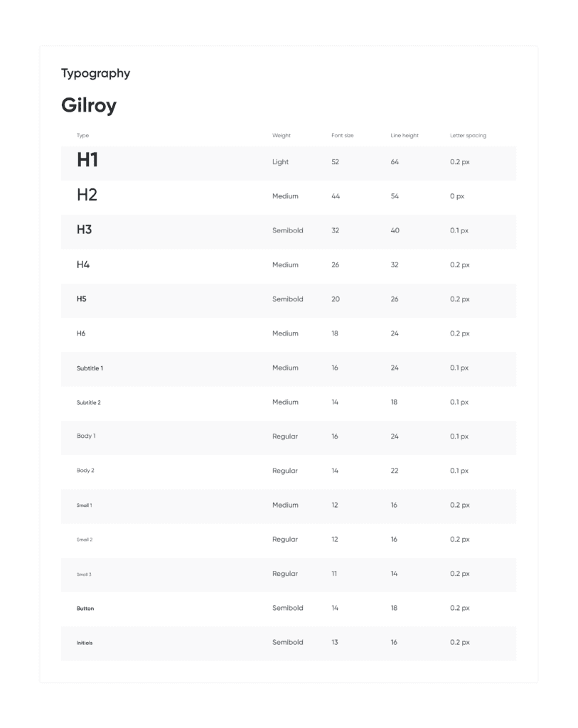Click the Line height column header
578x728 pixels.
(x=405, y=136)
